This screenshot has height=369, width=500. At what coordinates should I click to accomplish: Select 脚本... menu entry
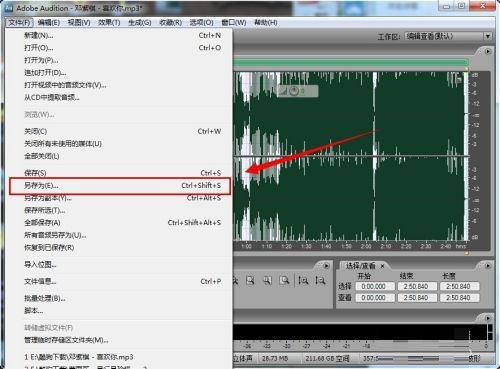[120, 311]
